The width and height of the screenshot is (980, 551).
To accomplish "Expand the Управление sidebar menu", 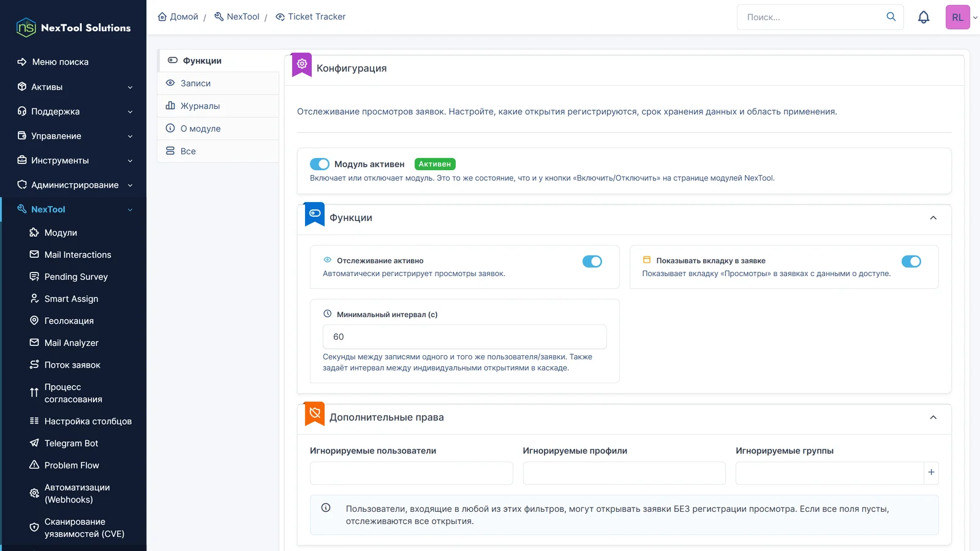I will tap(73, 136).
